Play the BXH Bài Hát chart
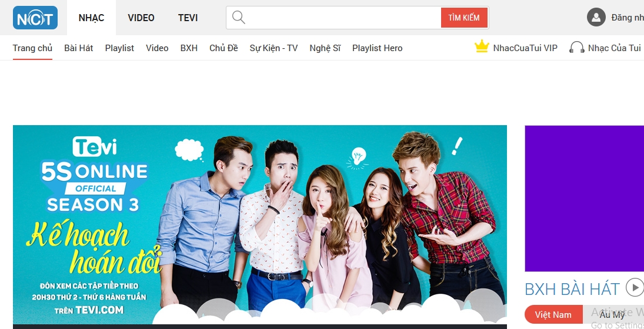644x329 pixels. tap(635, 287)
